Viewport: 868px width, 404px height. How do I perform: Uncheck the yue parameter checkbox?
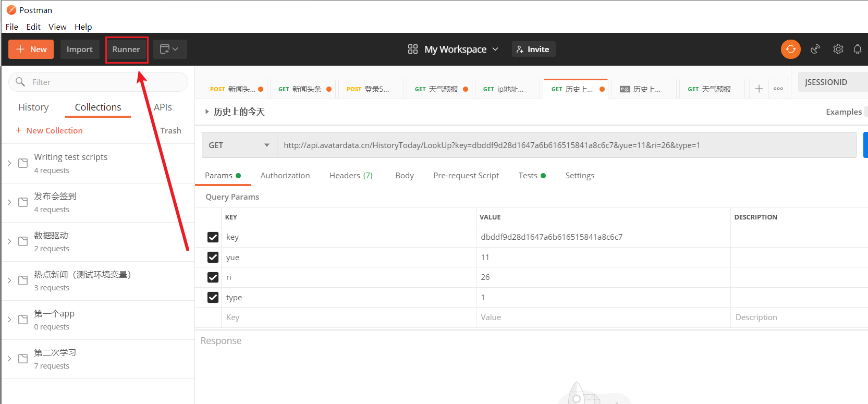[x=213, y=257]
